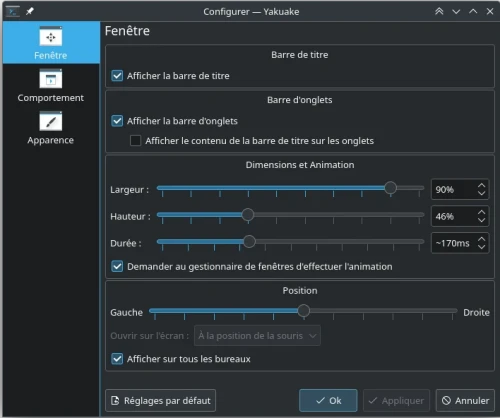The height and width of the screenshot is (418, 500).
Task: Maximize the Configurer window
Action: [x=473, y=11]
